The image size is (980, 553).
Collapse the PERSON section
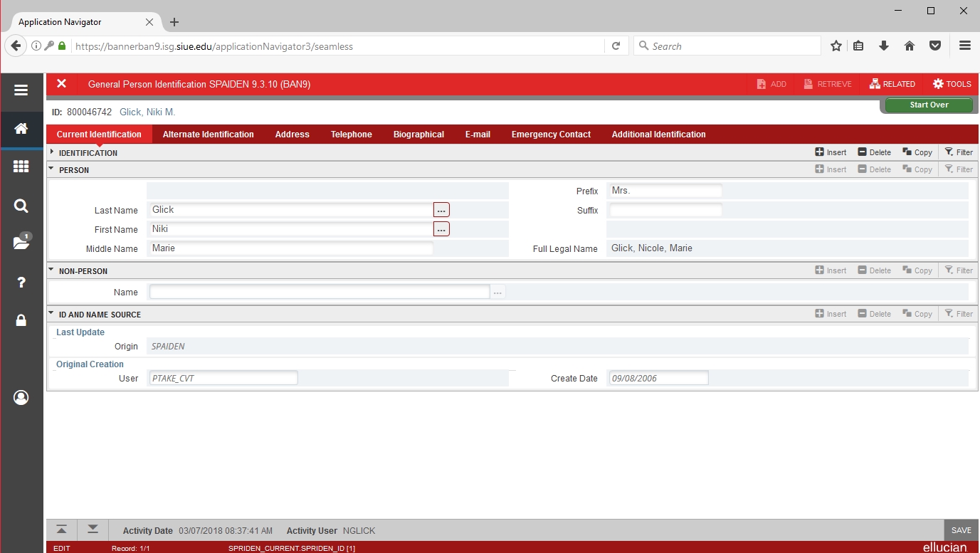point(52,169)
